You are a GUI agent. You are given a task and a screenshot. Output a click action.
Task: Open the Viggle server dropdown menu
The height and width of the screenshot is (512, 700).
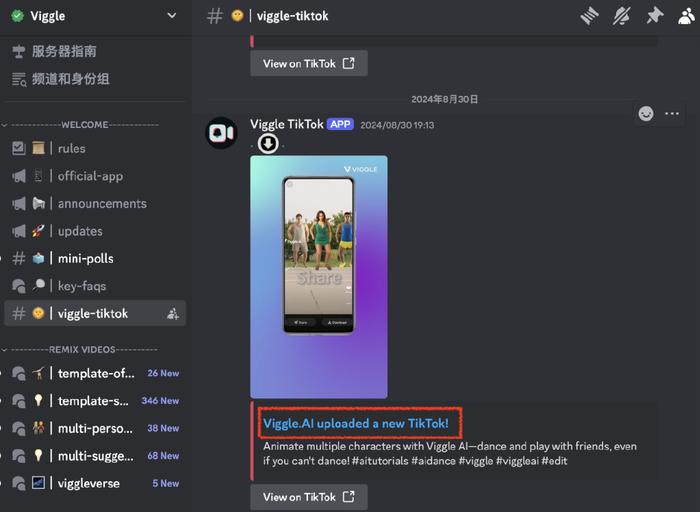(171, 16)
